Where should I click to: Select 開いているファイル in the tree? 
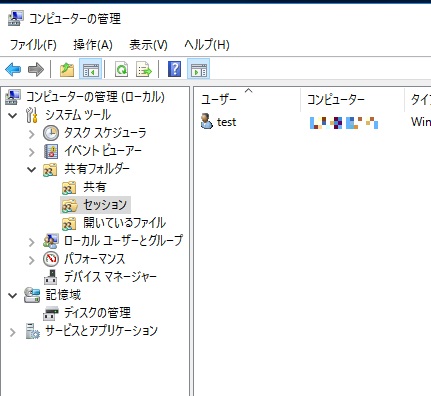click(124, 223)
